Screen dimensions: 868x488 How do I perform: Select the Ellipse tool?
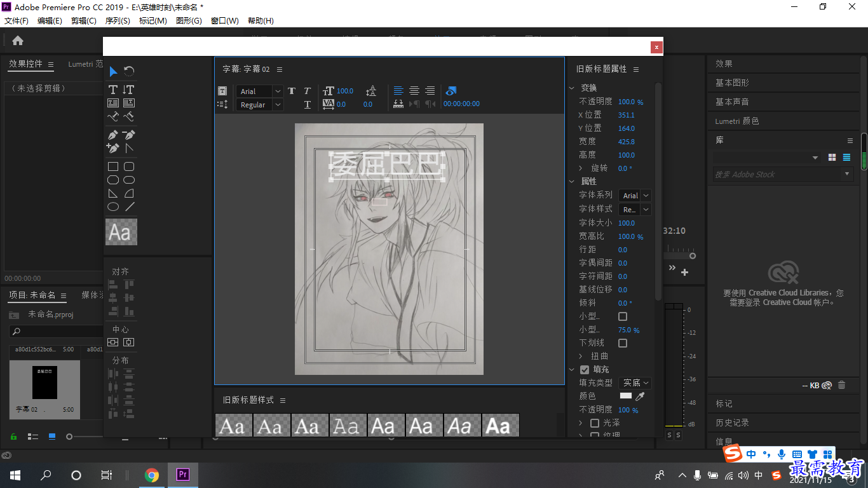tap(113, 207)
